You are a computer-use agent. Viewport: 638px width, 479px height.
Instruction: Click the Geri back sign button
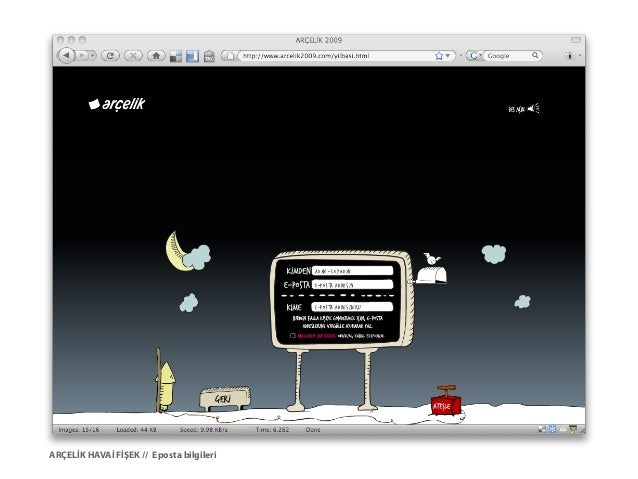pos(225,398)
